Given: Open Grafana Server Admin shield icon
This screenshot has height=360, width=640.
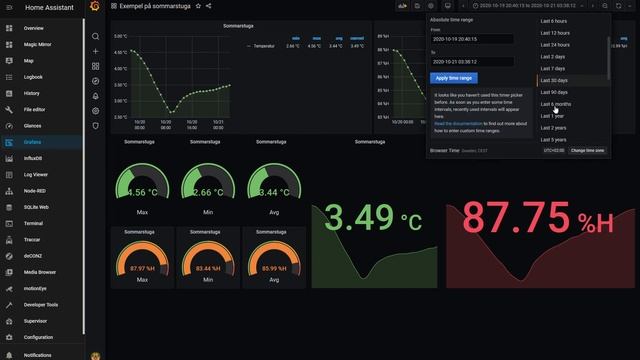Looking at the screenshot, I should point(96,126).
